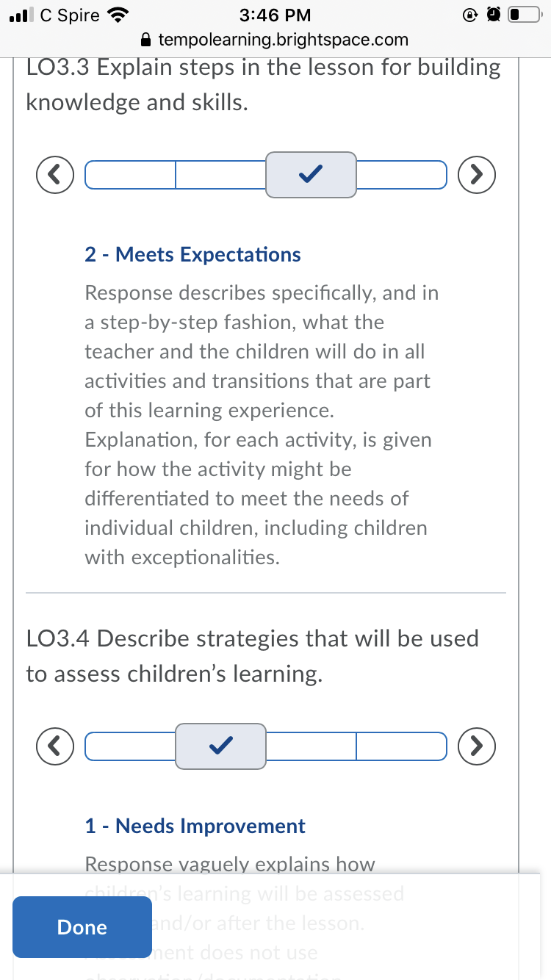This screenshot has width=551, height=980.
Task: Select the last level segment for LO3.4
Action: coord(402,746)
